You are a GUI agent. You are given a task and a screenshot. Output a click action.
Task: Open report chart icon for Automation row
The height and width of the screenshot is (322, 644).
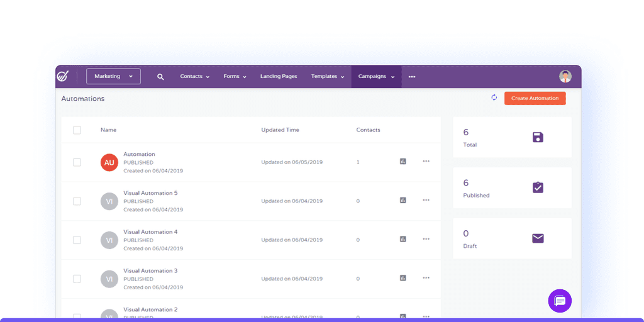[x=403, y=162]
